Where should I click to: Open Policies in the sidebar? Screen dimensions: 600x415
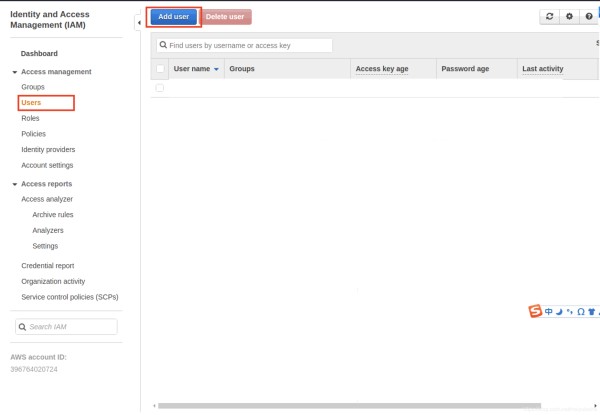[34, 134]
